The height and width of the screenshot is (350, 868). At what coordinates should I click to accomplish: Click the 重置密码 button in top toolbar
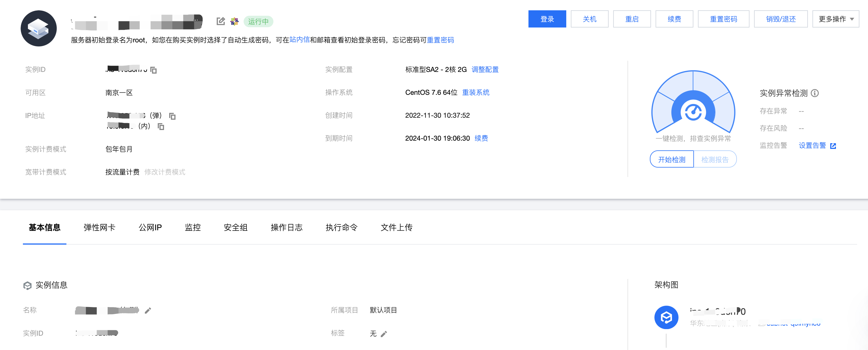click(723, 19)
